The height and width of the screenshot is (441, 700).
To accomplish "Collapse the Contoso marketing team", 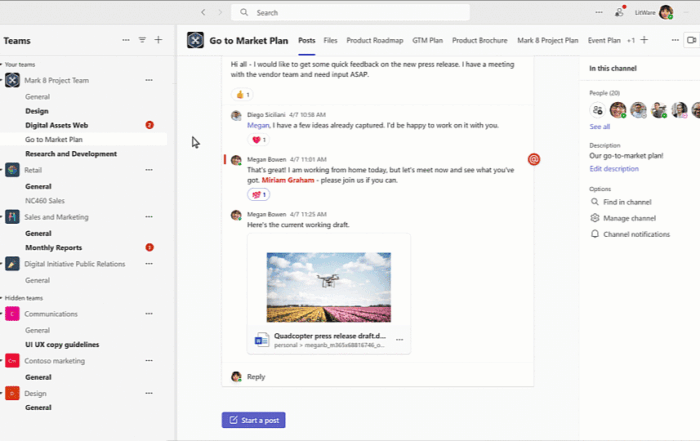I will 1,361.
